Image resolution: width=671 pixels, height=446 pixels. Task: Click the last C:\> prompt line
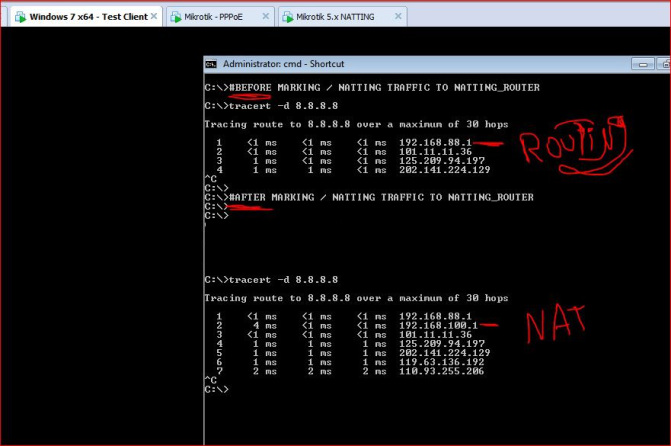click(216, 389)
